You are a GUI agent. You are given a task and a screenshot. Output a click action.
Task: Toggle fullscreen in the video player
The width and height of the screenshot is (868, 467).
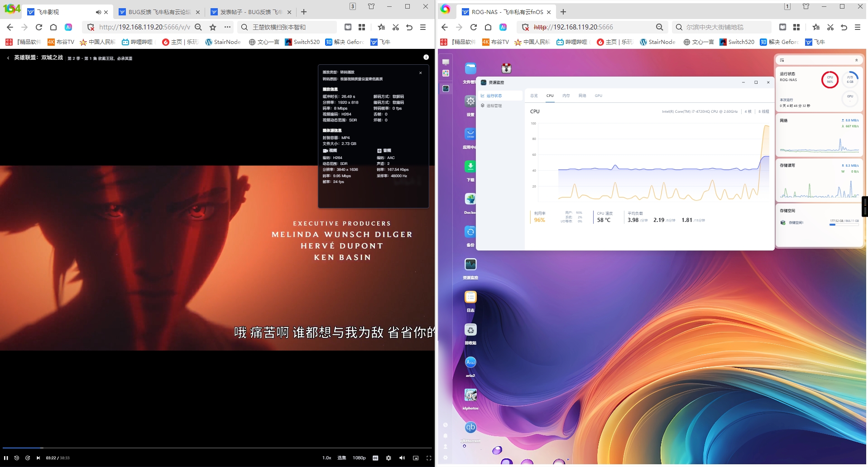tap(429, 458)
